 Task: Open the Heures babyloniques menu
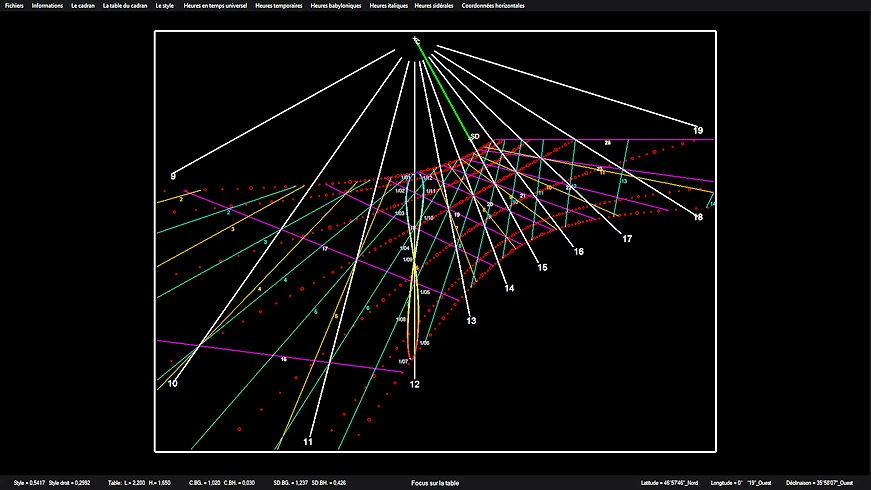click(337, 6)
